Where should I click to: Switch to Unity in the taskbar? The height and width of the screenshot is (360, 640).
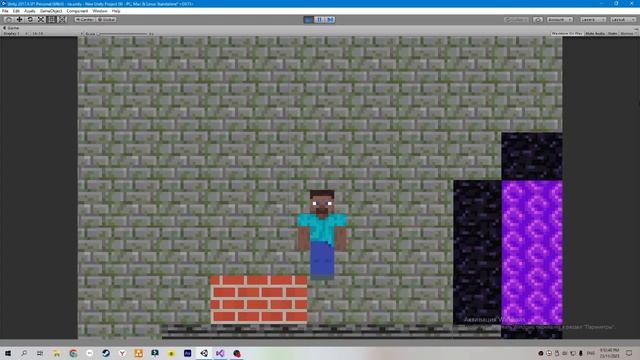pos(204,353)
